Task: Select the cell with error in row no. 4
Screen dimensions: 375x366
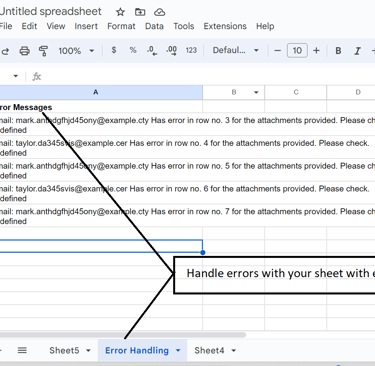Action: pyautogui.click(x=101, y=147)
